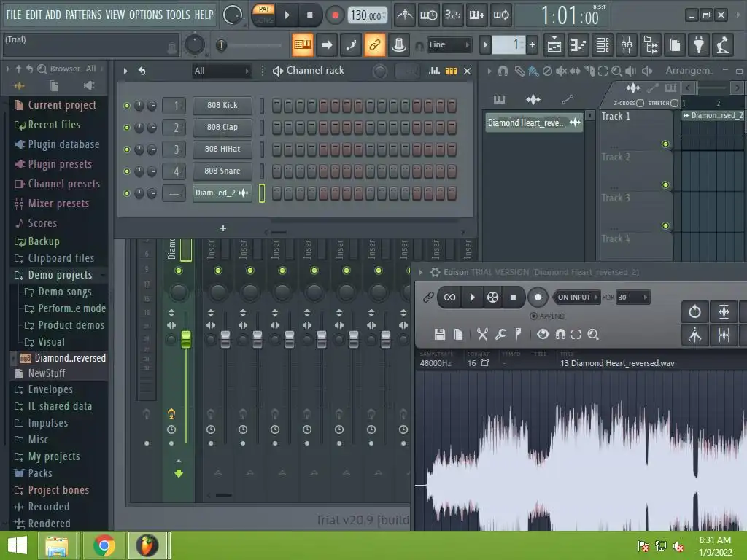Open the Line snap dropdown
This screenshot has width=747, height=560.
tap(449, 44)
